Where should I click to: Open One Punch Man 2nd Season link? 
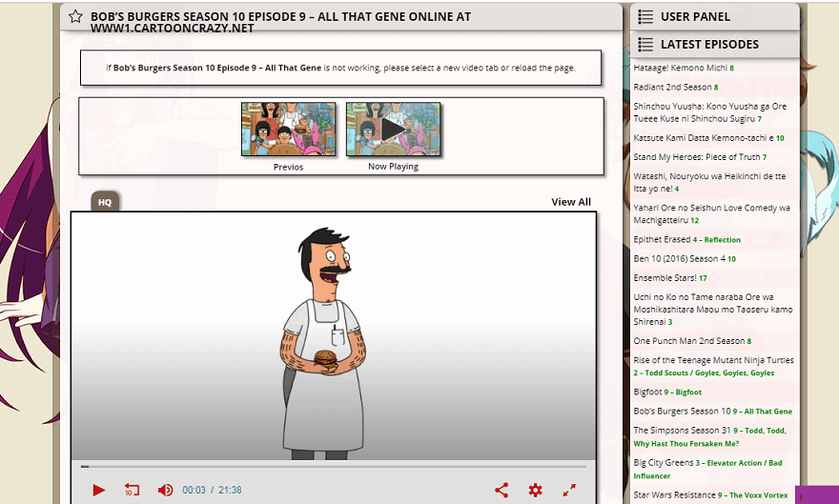pyautogui.click(x=688, y=341)
